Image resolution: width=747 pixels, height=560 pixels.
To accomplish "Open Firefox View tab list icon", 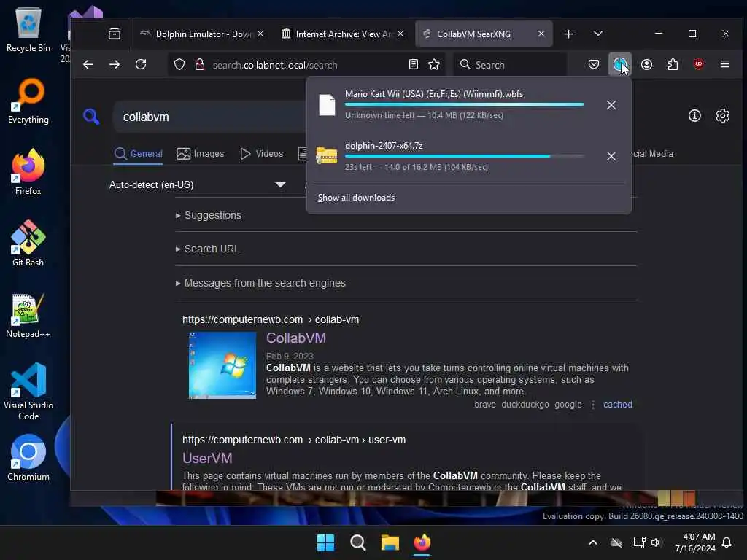I will click(115, 34).
